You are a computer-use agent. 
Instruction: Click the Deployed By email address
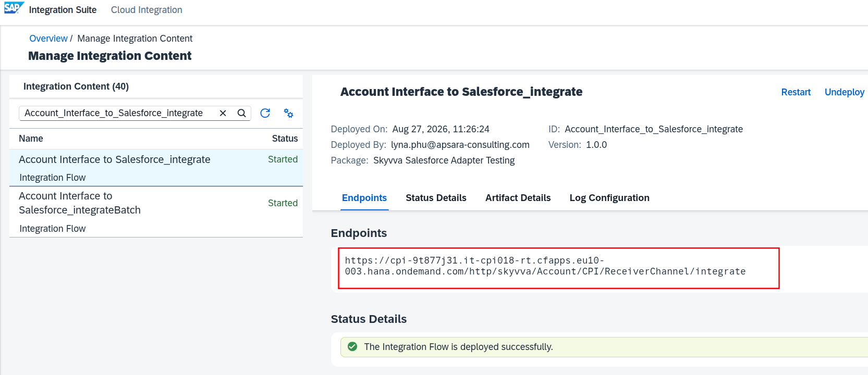pyautogui.click(x=460, y=145)
